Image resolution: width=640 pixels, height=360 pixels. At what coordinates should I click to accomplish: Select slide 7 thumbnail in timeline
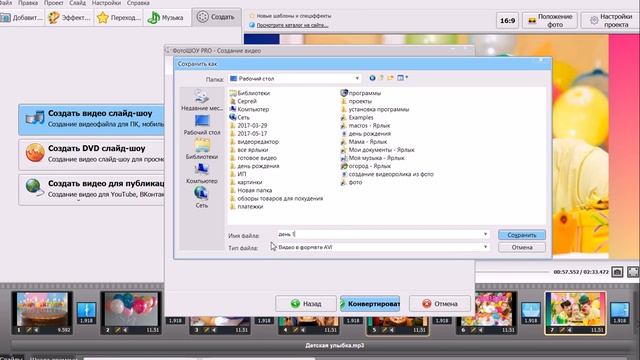[x=576, y=313]
